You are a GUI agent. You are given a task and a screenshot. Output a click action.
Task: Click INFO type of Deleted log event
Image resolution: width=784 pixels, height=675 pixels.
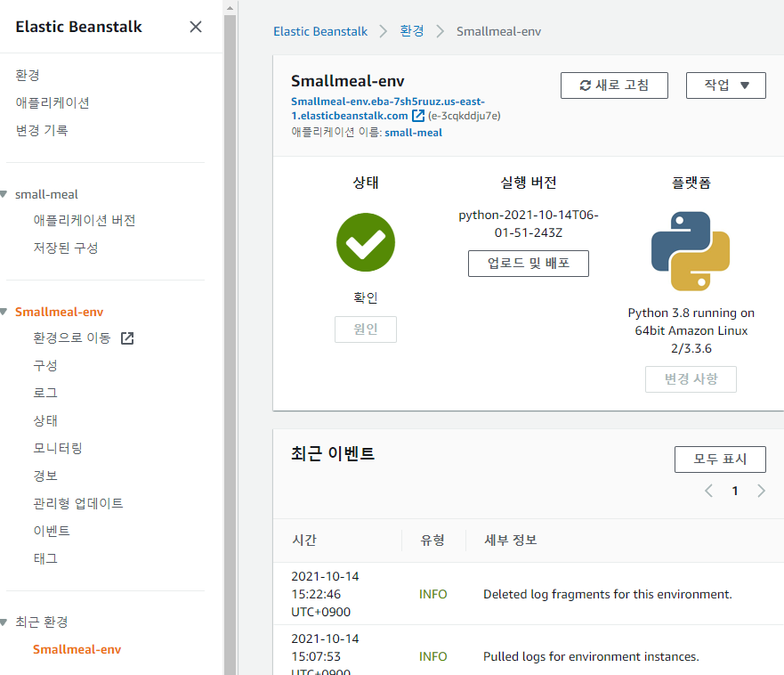point(433,594)
